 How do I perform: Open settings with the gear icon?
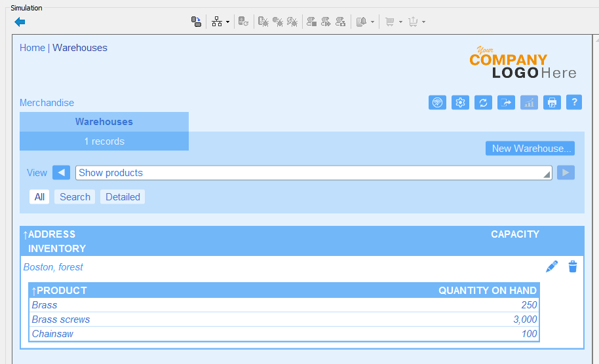click(460, 103)
